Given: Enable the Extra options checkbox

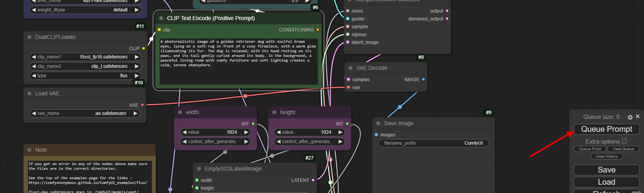Looking at the screenshot, I should [x=624, y=141].
